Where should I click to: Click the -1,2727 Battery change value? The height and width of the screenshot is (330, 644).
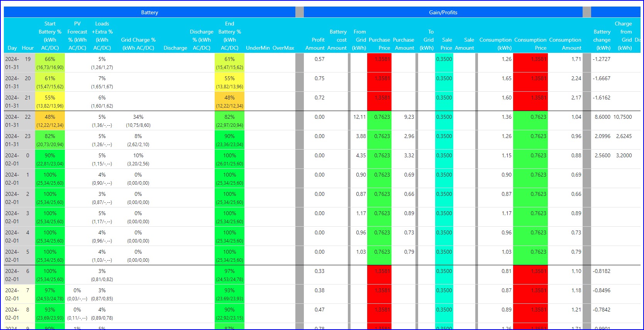click(602, 59)
